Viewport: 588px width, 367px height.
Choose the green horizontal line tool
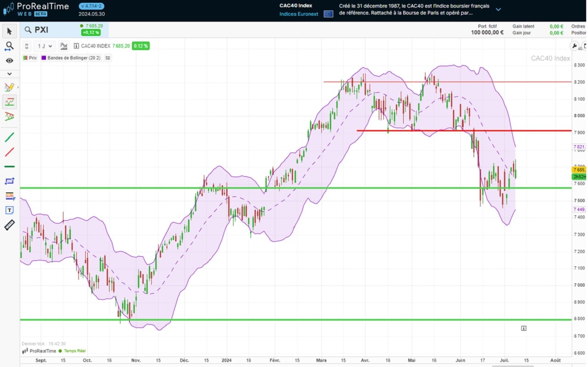(9, 166)
